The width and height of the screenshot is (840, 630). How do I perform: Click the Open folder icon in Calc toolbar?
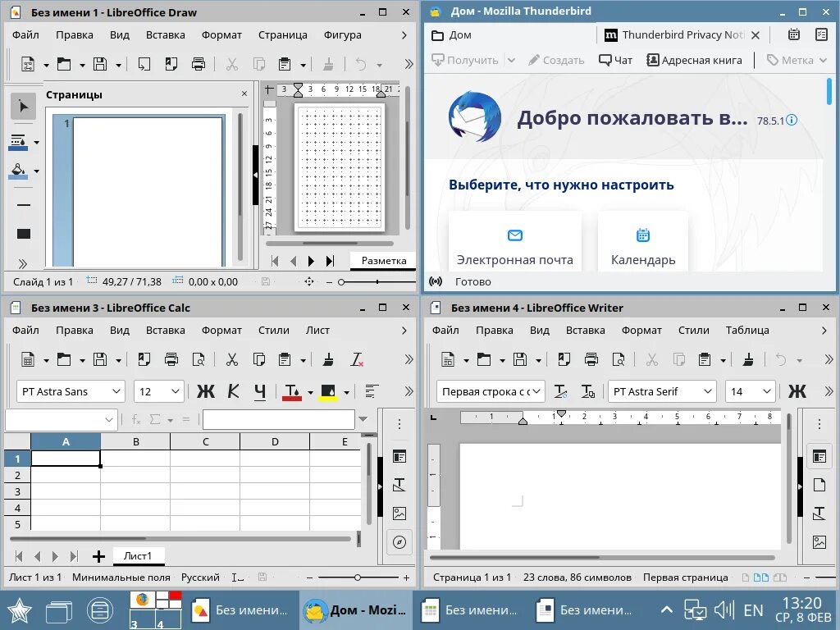pyautogui.click(x=64, y=359)
